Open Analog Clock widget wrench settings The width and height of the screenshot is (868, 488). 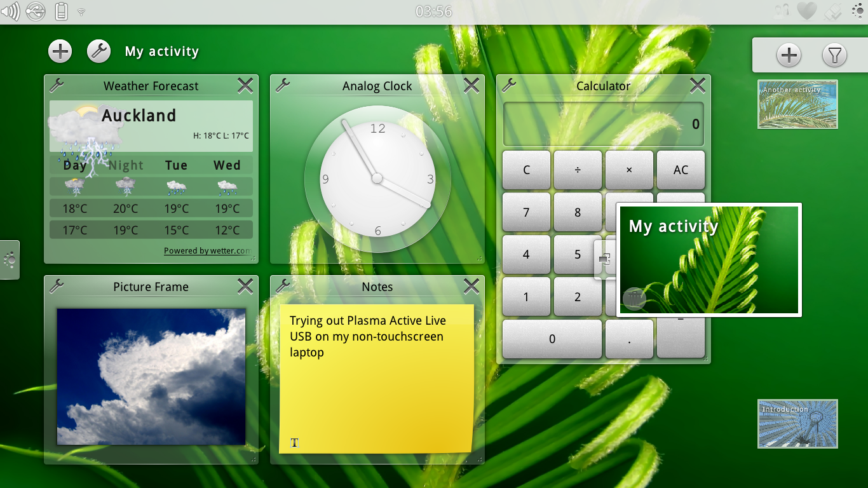point(282,85)
